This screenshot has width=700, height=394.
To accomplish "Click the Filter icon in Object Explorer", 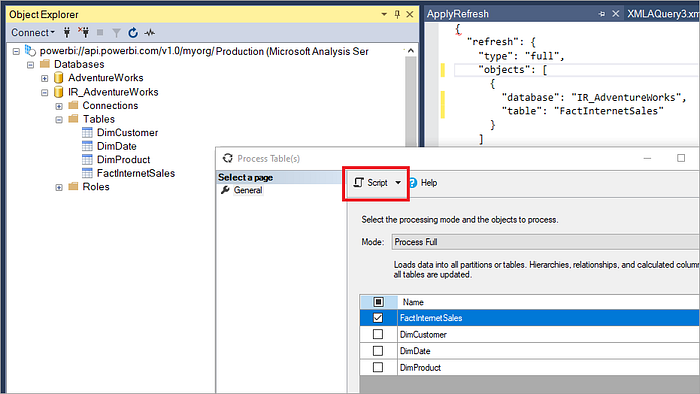I will pyautogui.click(x=117, y=33).
